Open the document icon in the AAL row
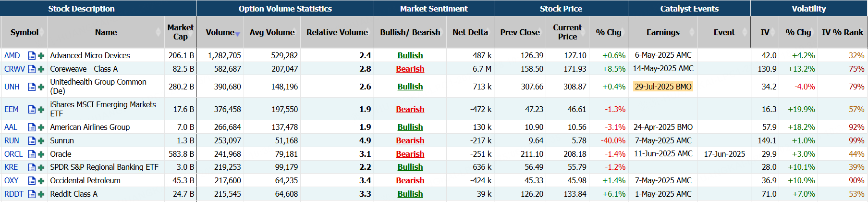This screenshot has height=202, width=868. 32,127
